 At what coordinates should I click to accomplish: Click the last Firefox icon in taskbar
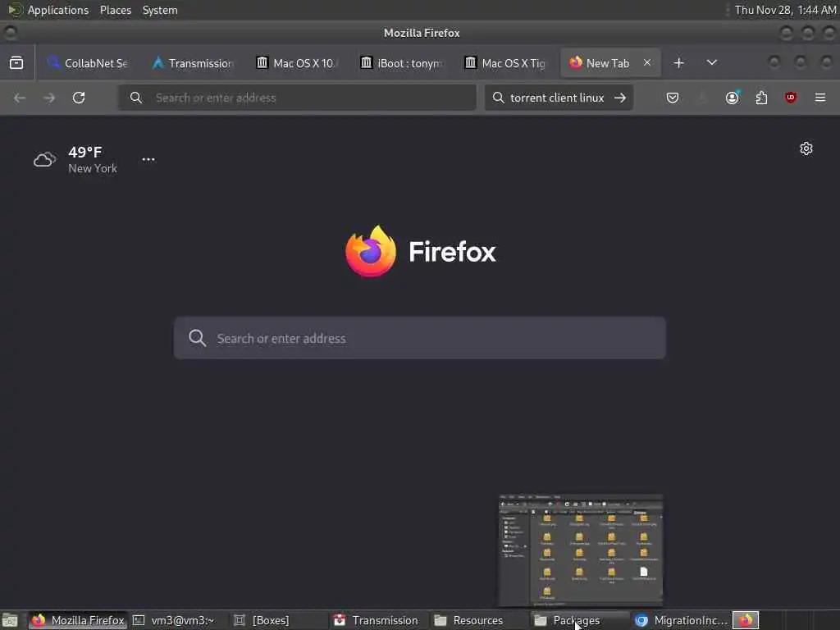746,620
